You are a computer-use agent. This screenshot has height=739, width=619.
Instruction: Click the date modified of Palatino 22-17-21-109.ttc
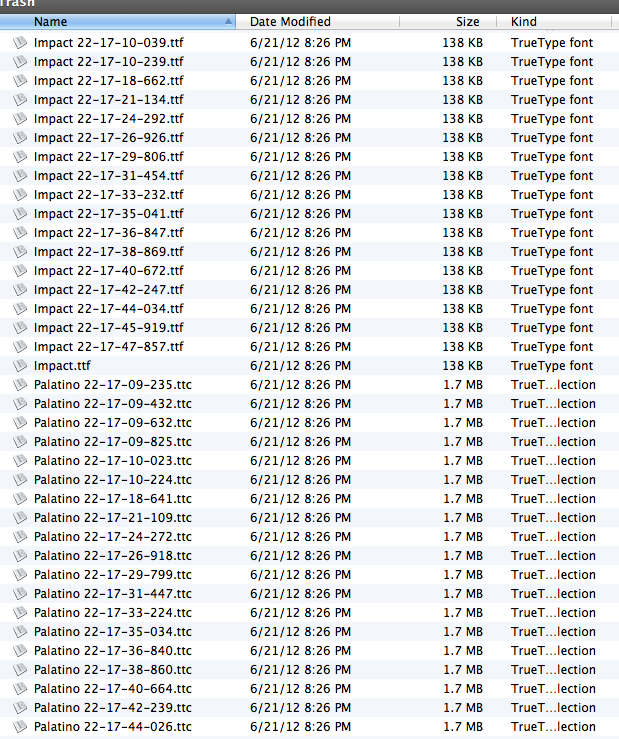[x=300, y=518]
